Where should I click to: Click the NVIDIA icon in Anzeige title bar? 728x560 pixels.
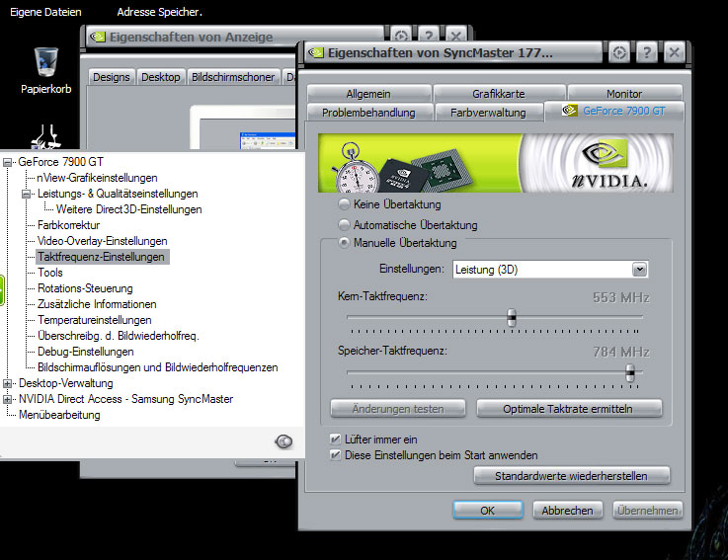(98, 37)
